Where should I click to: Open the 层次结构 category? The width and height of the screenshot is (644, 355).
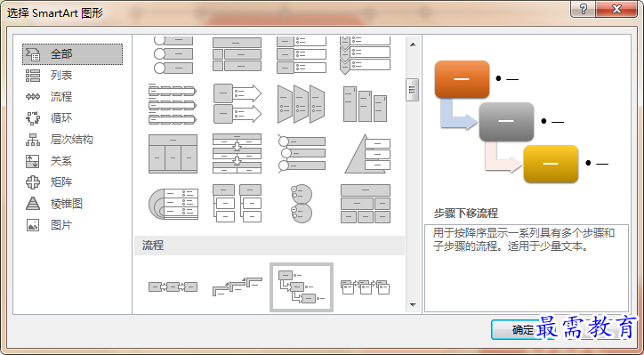pyautogui.click(x=72, y=140)
